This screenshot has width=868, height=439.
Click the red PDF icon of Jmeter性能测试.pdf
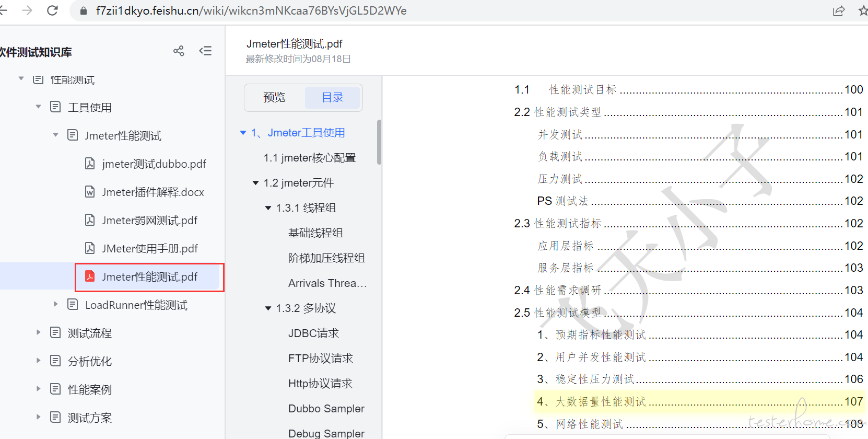click(90, 276)
